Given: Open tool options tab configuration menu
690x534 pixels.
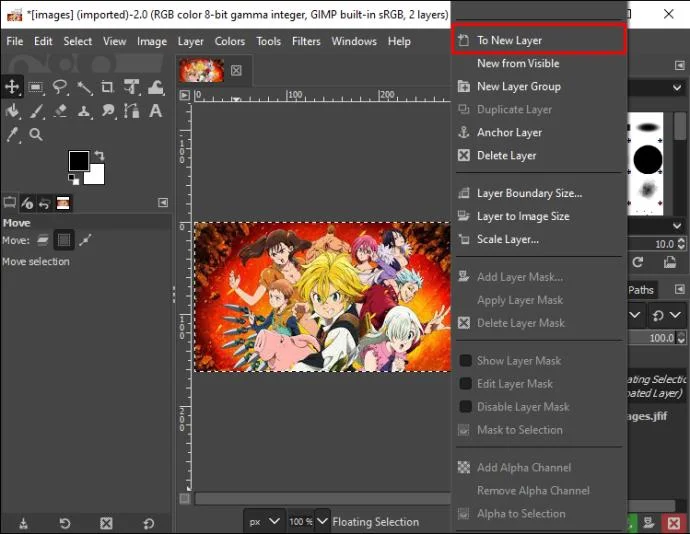Looking at the screenshot, I should 163,203.
